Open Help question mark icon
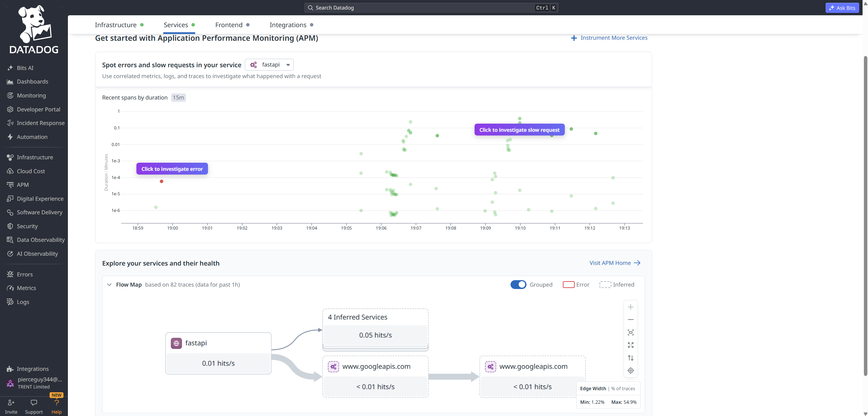The width and height of the screenshot is (868, 416). coord(56,403)
